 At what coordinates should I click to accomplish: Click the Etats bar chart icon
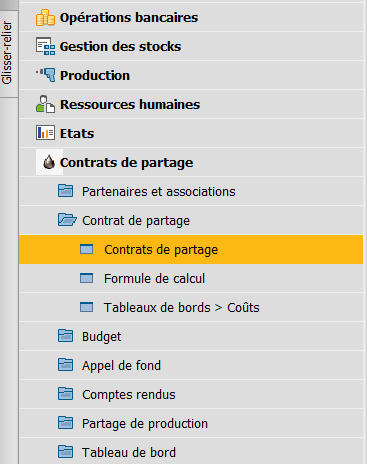point(45,133)
